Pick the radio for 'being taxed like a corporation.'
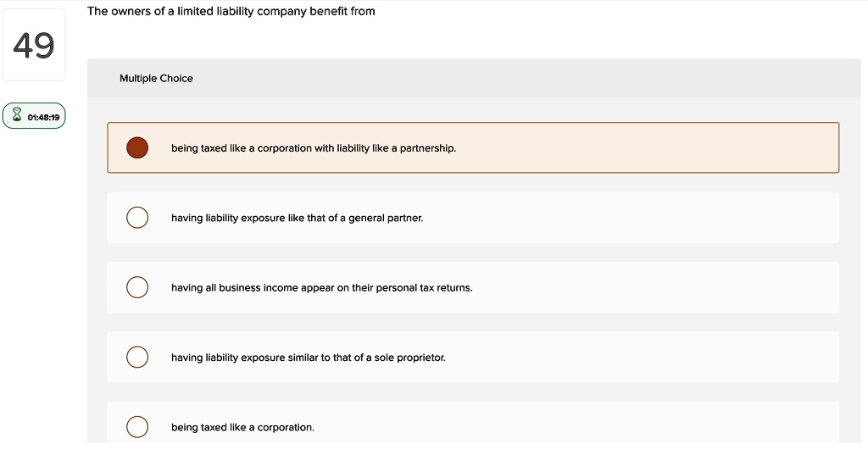The height and width of the screenshot is (455, 868). [x=137, y=427]
